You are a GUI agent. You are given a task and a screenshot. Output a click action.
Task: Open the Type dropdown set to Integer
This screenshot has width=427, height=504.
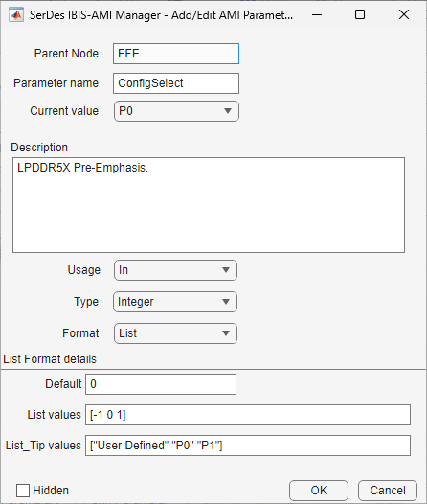click(175, 302)
